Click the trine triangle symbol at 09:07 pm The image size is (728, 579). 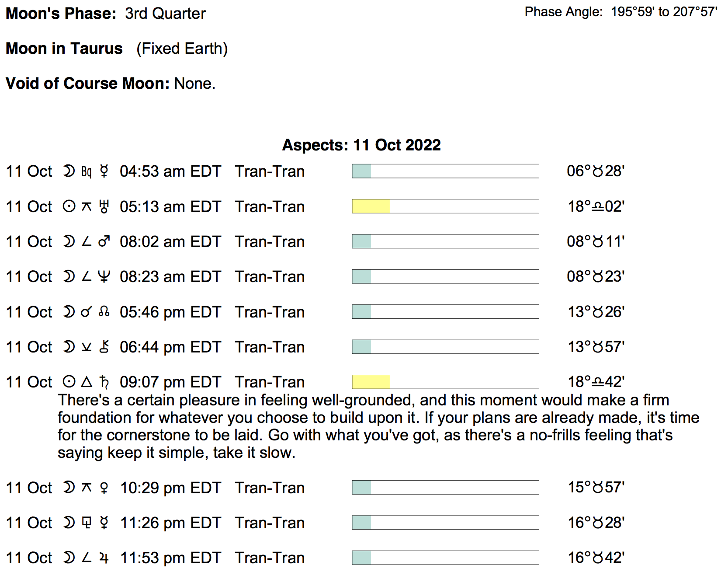pos(87,382)
